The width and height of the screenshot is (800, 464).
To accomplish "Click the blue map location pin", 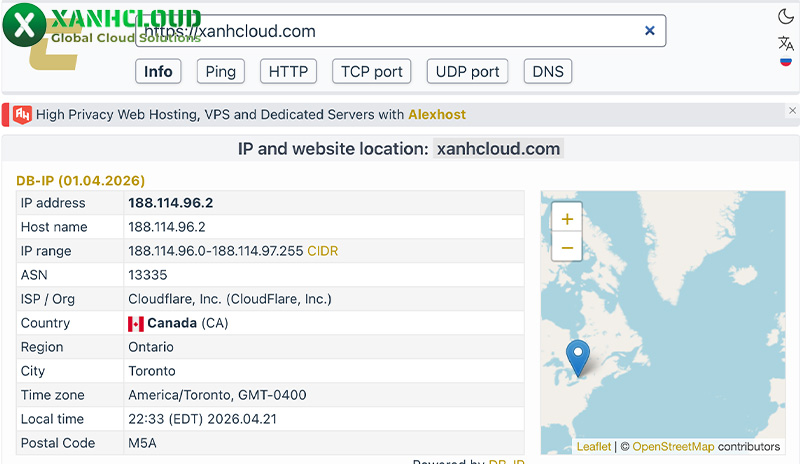I will (578, 358).
